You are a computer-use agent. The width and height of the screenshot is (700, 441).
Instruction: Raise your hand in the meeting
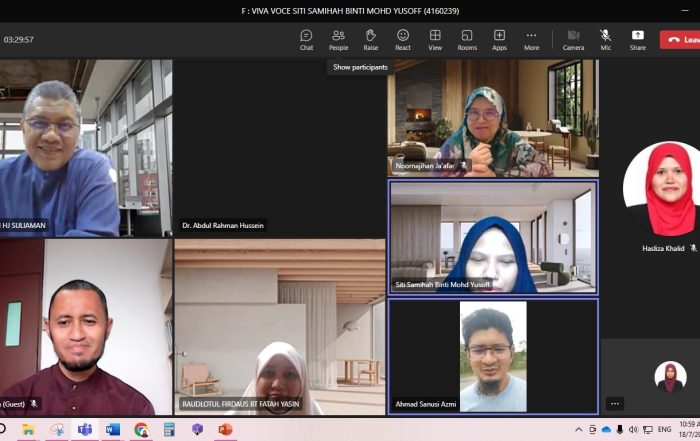tap(370, 39)
